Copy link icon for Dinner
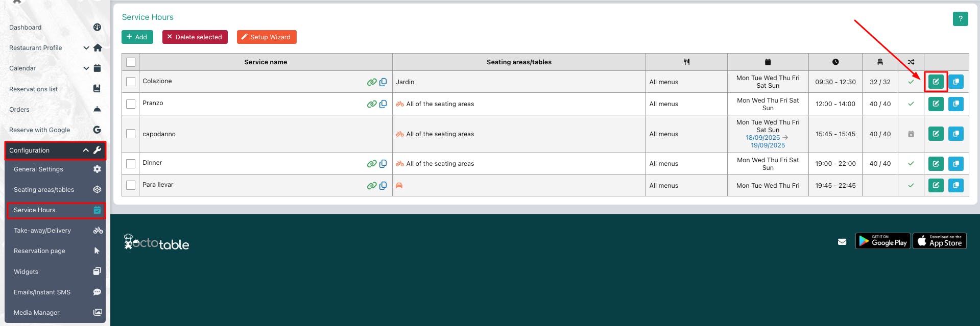Image resolution: width=980 pixels, height=326 pixels. click(x=383, y=163)
